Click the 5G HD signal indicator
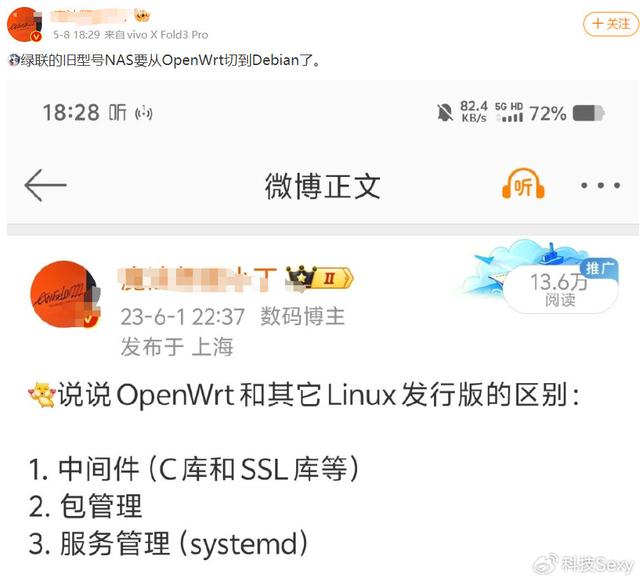 pos(509,112)
